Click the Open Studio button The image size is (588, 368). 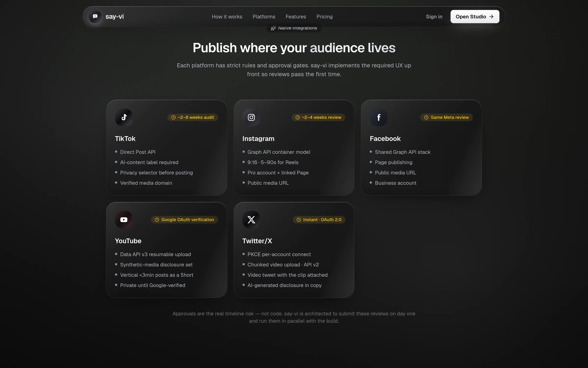pyautogui.click(x=475, y=16)
